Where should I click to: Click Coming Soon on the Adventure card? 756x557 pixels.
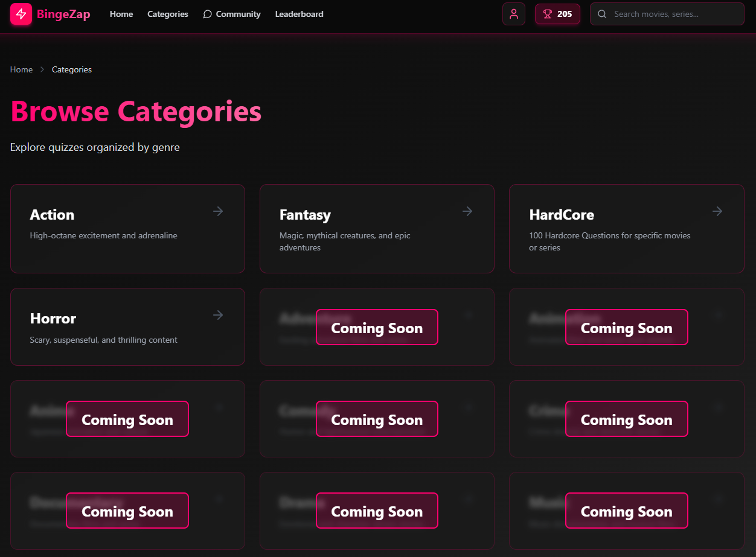[x=377, y=327]
